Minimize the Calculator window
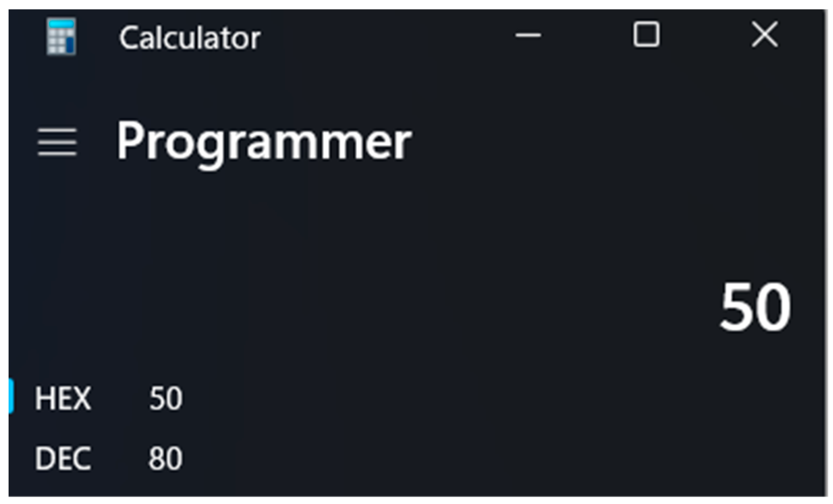This screenshot has width=833, height=504. click(x=528, y=35)
